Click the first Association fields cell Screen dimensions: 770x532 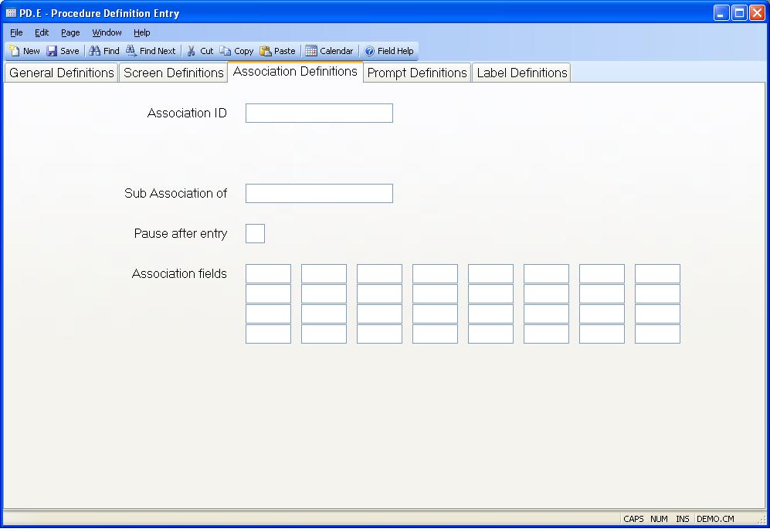[x=268, y=274]
